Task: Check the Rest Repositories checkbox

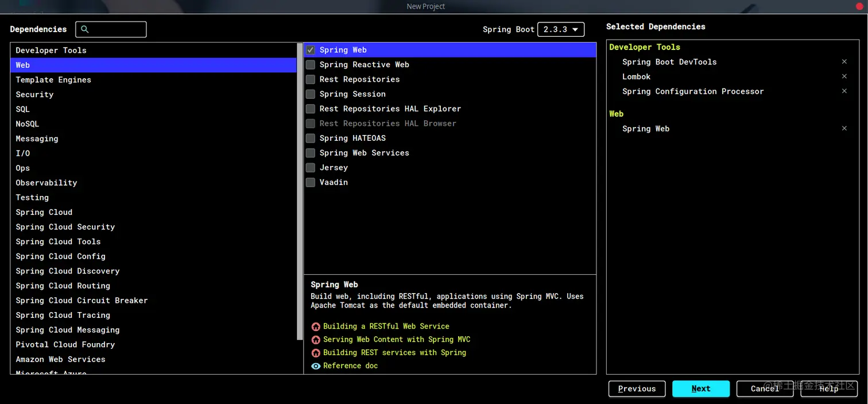Action: point(311,79)
